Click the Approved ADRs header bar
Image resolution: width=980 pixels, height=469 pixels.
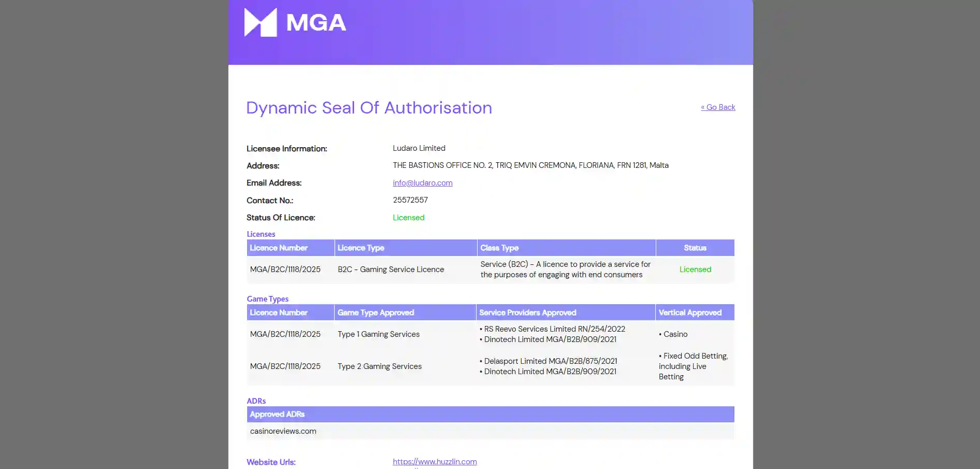click(x=491, y=414)
